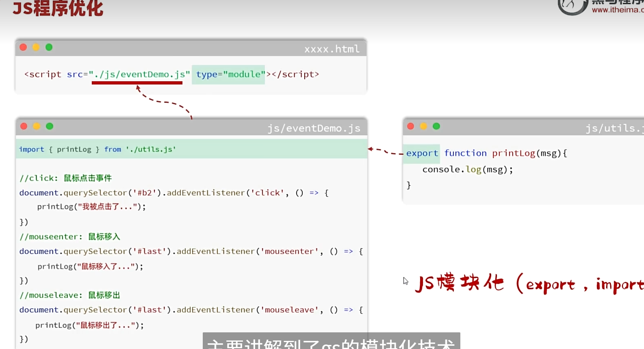Click red close dot of xxxx.html window

23,47
